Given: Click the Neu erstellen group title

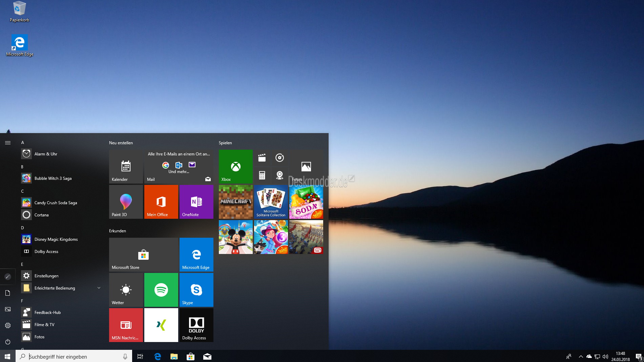Looking at the screenshot, I should [121, 143].
